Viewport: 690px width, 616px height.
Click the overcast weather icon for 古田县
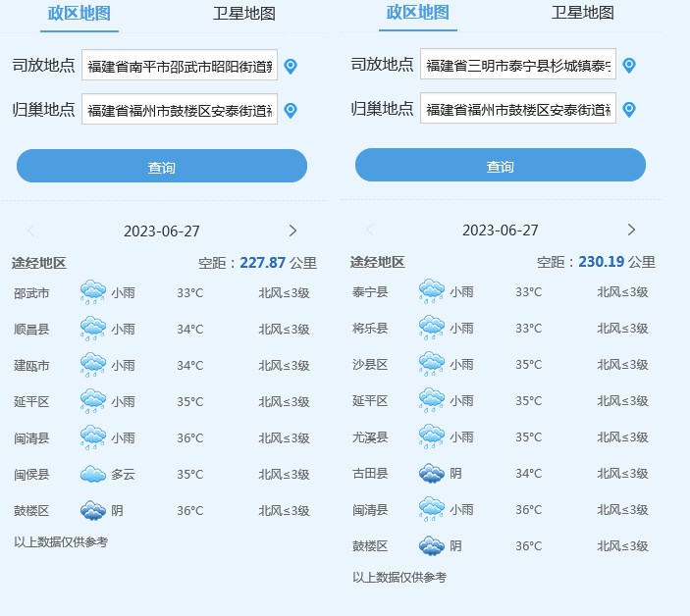click(x=432, y=474)
